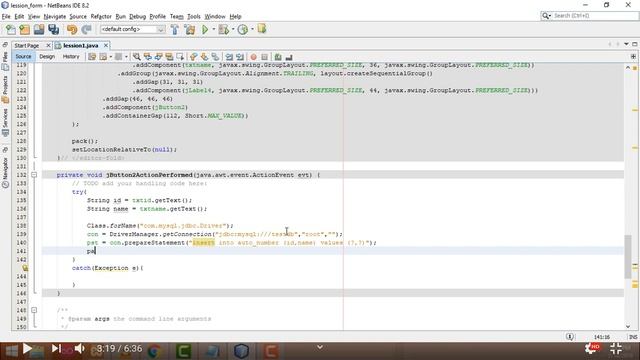This screenshot has width=640, height=360.
Task: Open the Source menu
Action: (x=78, y=16)
